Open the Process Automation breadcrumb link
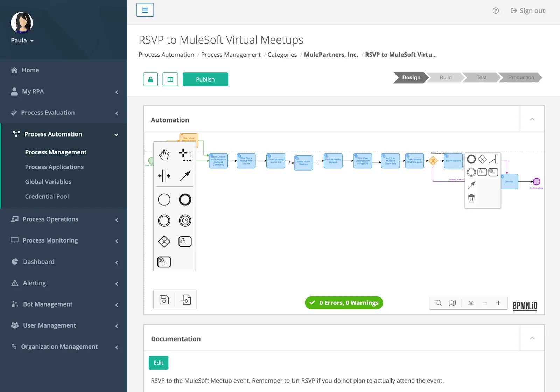This screenshot has width=560, height=392. [166, 55]
